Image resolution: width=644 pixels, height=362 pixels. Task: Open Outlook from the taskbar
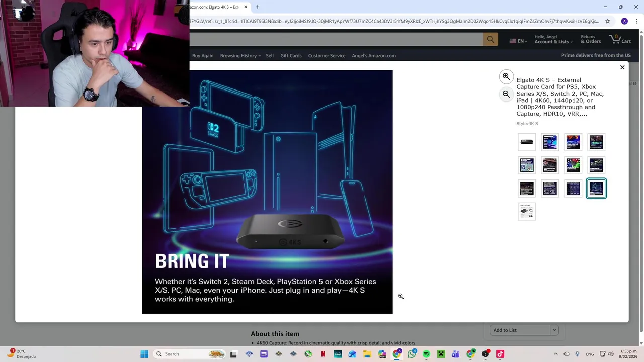coord(352,354)
